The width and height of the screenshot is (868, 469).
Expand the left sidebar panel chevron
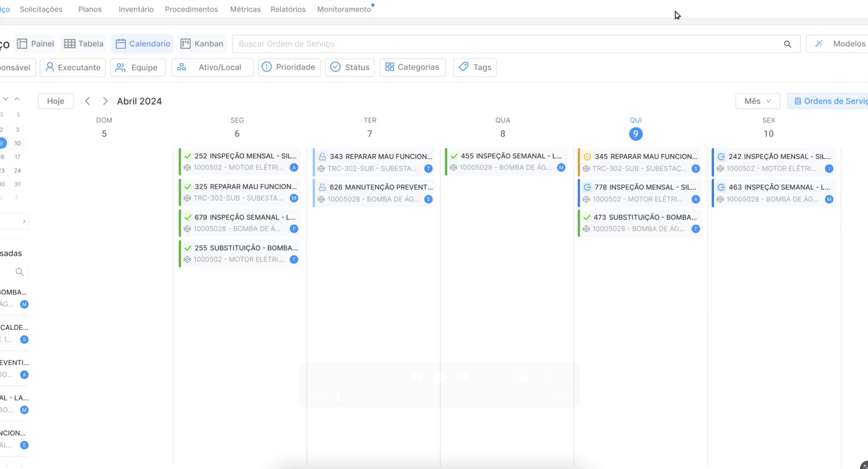(x=24, y=221)
